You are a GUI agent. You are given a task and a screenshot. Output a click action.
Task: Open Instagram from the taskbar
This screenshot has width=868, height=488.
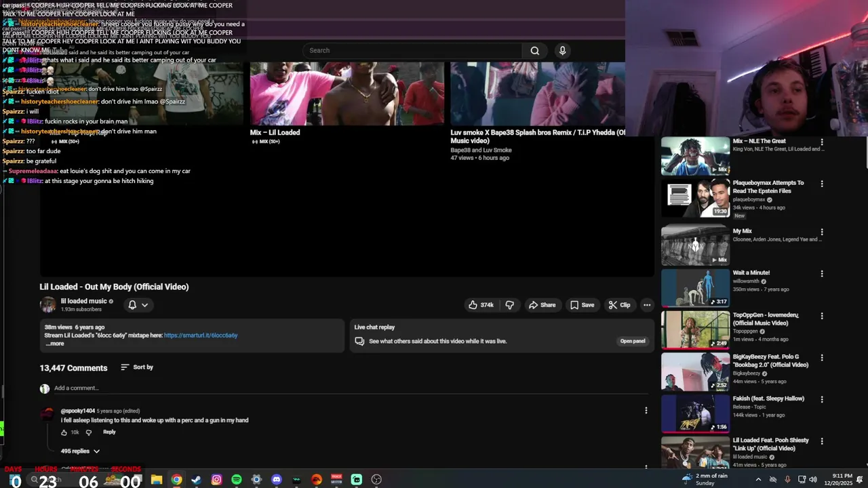(x=216, y=480)
